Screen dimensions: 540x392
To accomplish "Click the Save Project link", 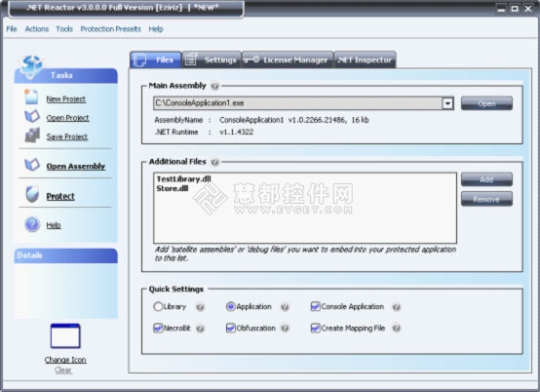I will click(x=67, y=137).
